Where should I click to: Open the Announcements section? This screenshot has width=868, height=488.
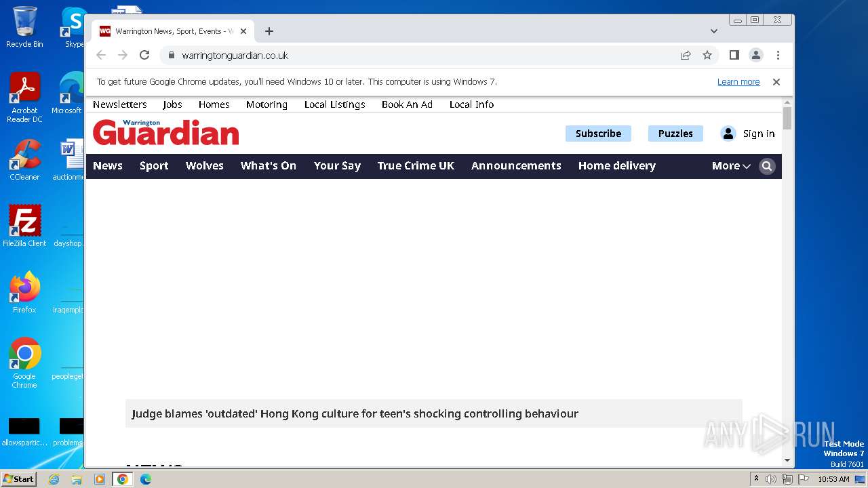pos(516,166)
